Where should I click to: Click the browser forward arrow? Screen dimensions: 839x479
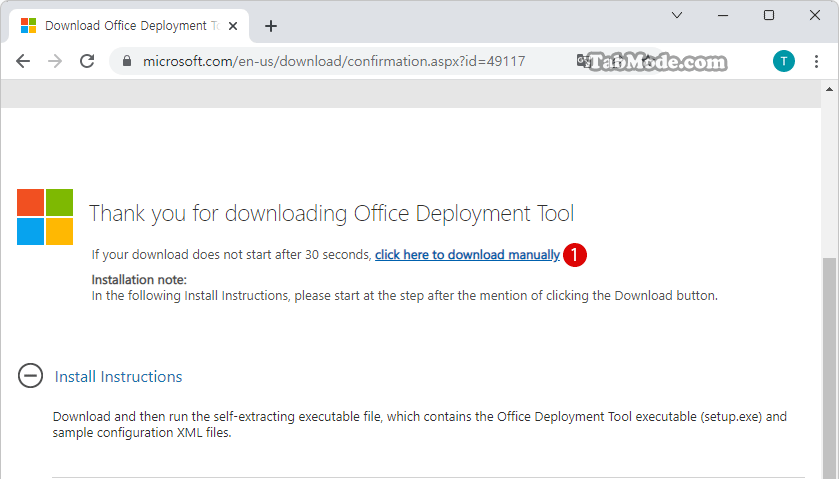55,61
